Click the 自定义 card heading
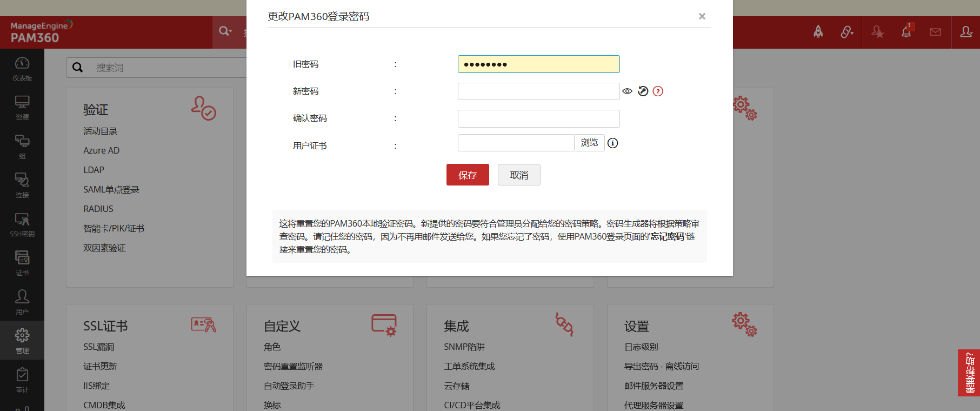This screenshot has width=980, height=411. 282,326
